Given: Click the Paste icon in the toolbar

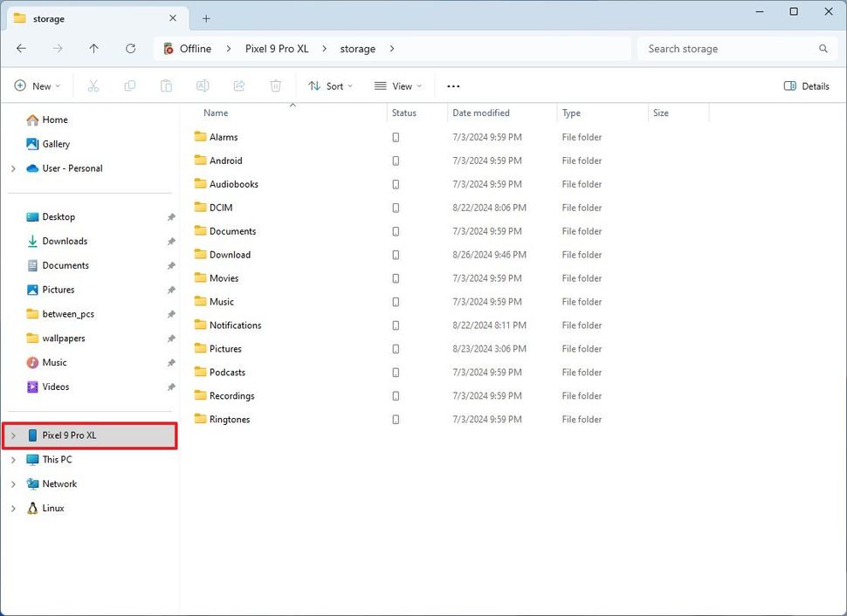Looking at the screenshot, I should (166, 86).
